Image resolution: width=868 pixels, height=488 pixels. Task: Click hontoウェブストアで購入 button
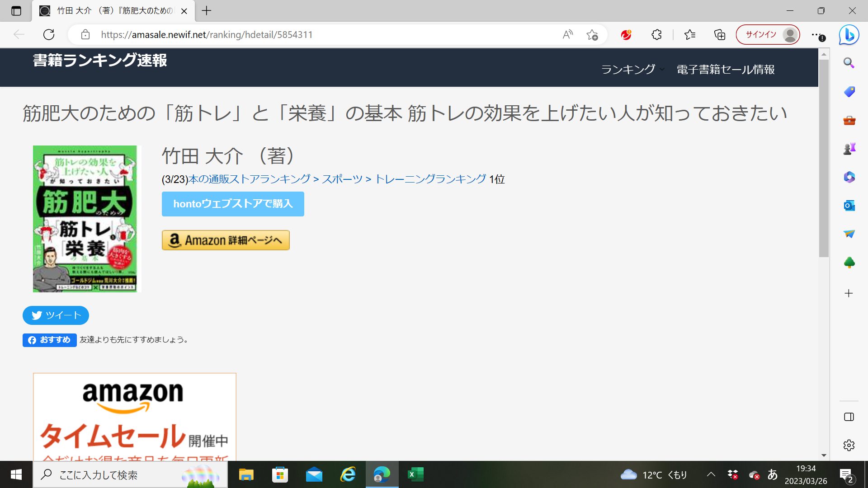[x=233, y=204]
